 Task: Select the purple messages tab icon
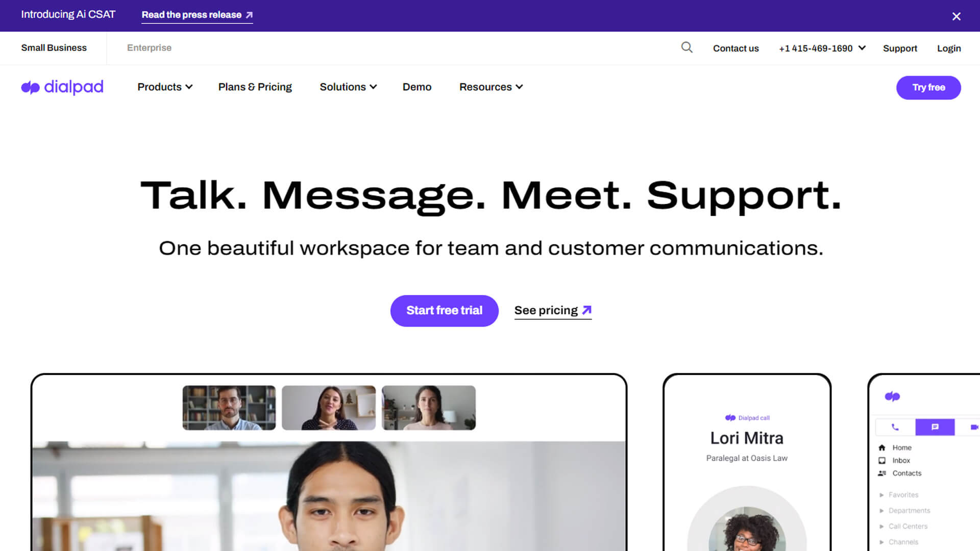tap(935, 427)
